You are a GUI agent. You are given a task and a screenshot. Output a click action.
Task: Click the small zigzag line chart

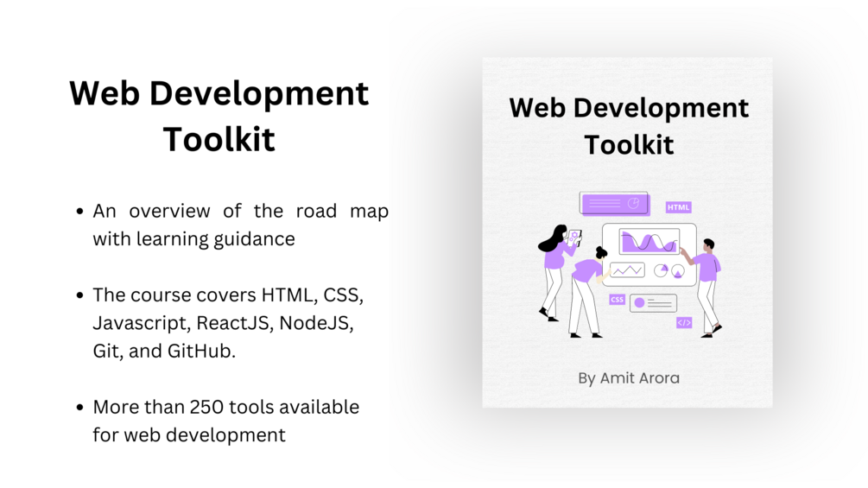coord(627,270)
